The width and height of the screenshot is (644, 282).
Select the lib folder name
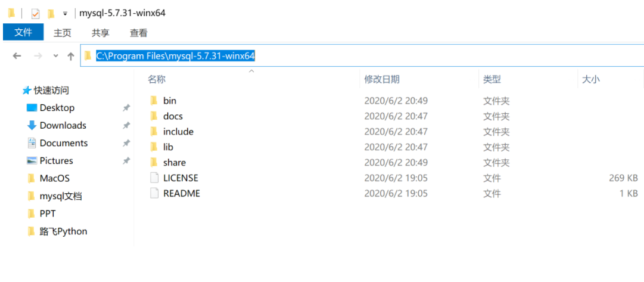click(x=168, y=147)
